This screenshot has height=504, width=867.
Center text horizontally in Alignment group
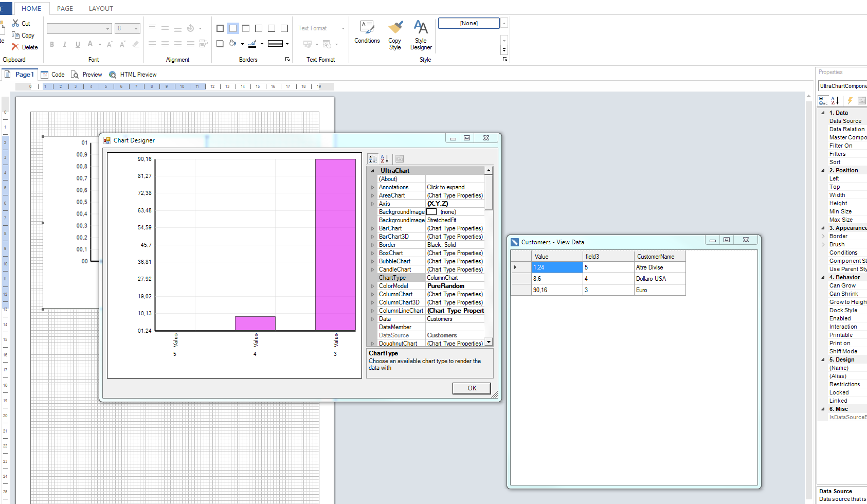pyautogui.click(x=165, y=44)
